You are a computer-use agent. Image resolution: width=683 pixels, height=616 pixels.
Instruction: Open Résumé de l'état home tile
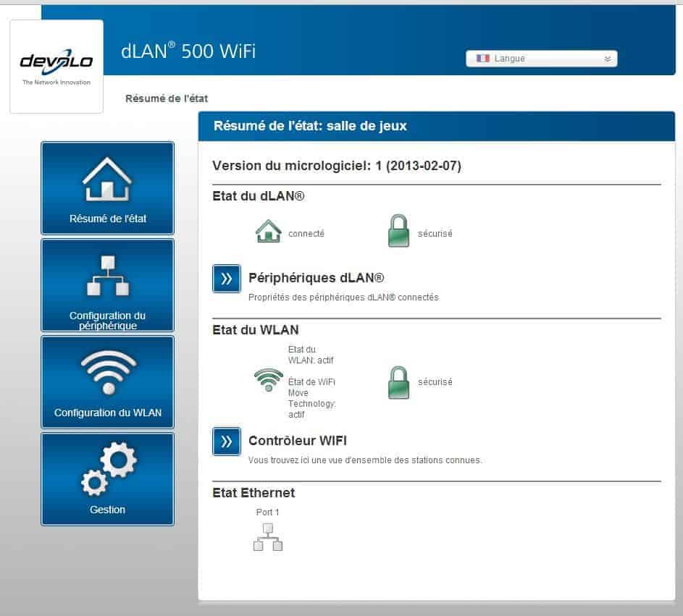107,188
